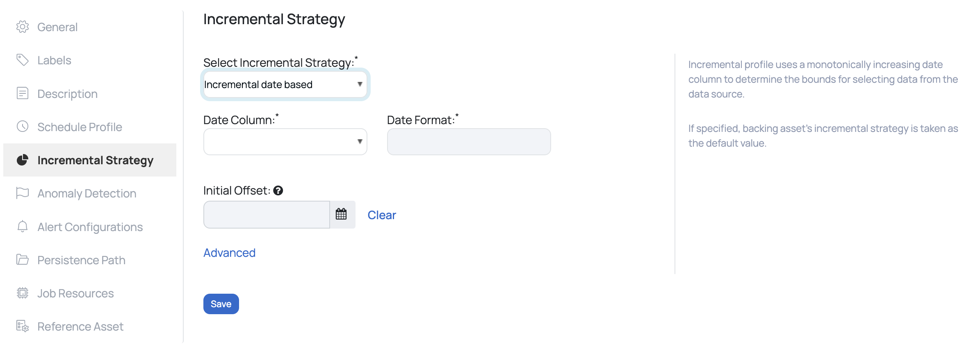The width and height of the screenshot is (980, 349).
Task: Clear the Initial Offset value
Action: pyautogui.click(x=381, y=215)
